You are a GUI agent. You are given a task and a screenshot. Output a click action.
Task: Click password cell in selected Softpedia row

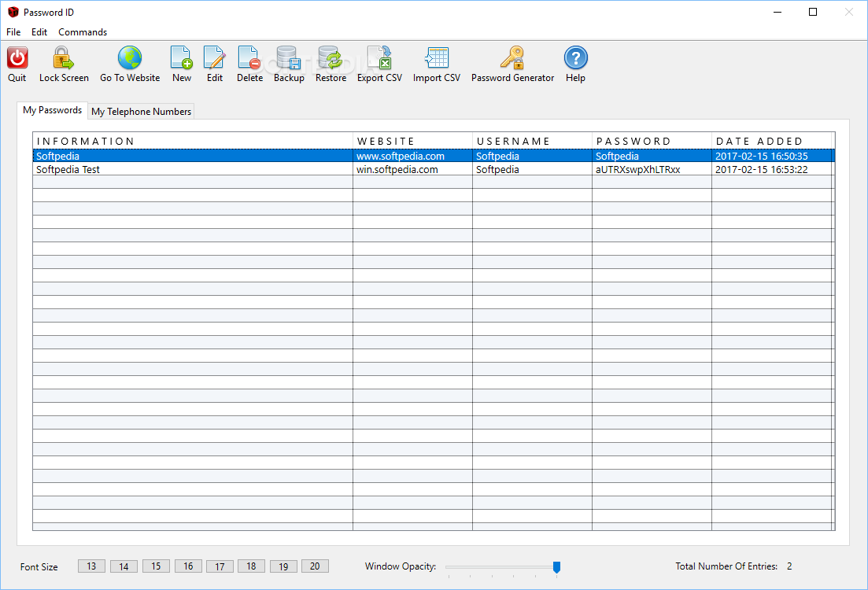652,156
